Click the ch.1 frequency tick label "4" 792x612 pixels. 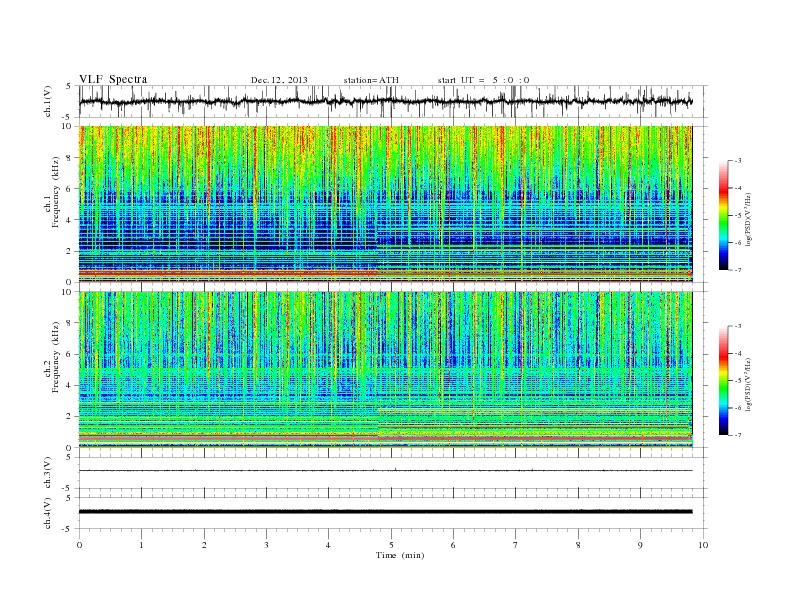coord(69,220)
